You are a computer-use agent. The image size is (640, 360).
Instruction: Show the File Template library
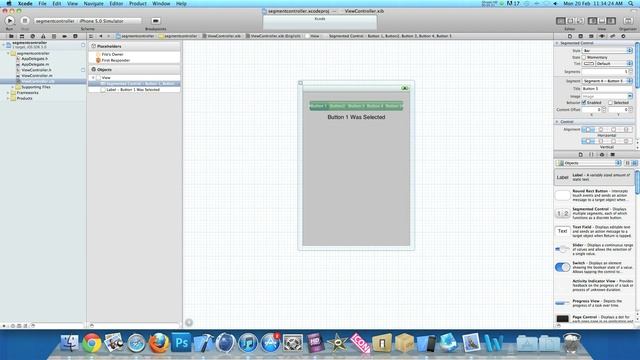tap(580, 155)
